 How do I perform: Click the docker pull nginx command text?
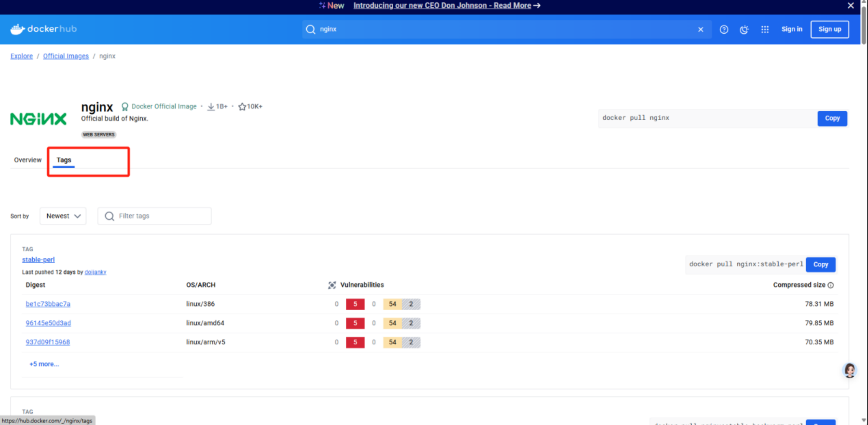pos(636,118)
